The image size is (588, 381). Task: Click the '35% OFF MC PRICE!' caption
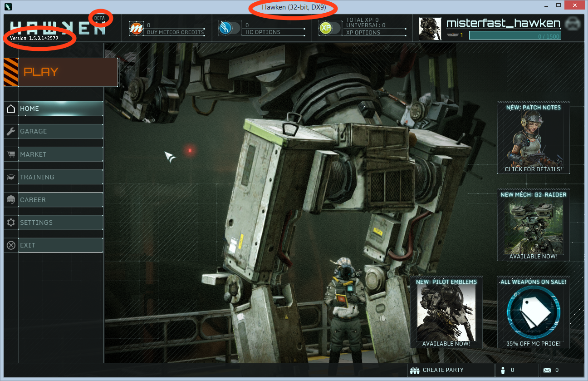534,344
